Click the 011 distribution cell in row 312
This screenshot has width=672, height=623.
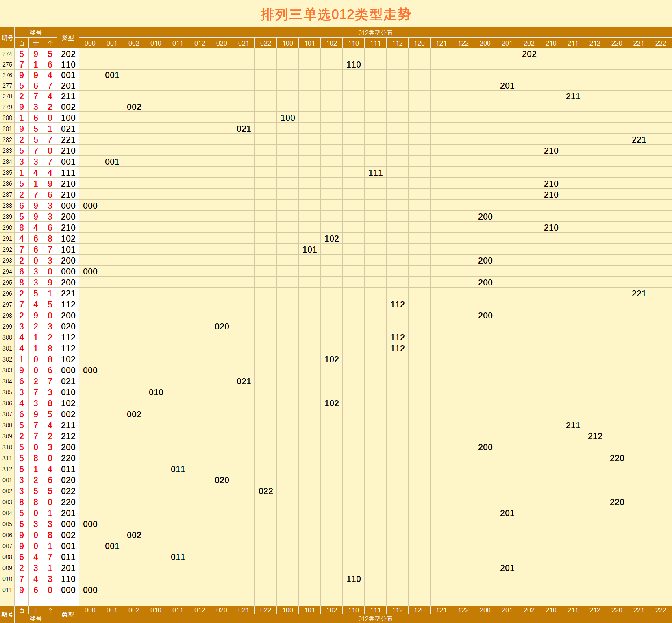click(x=178, y=469)
